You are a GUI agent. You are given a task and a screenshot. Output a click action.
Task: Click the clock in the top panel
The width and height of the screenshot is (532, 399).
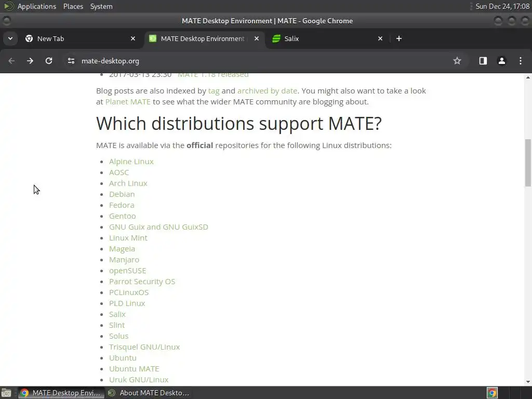[502, 6]
